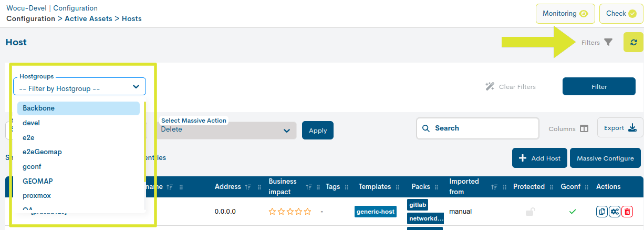This screenshot has height=230, width=644.
Task: Duplicate the host via copy icon
Action: [x=602, y=212]
